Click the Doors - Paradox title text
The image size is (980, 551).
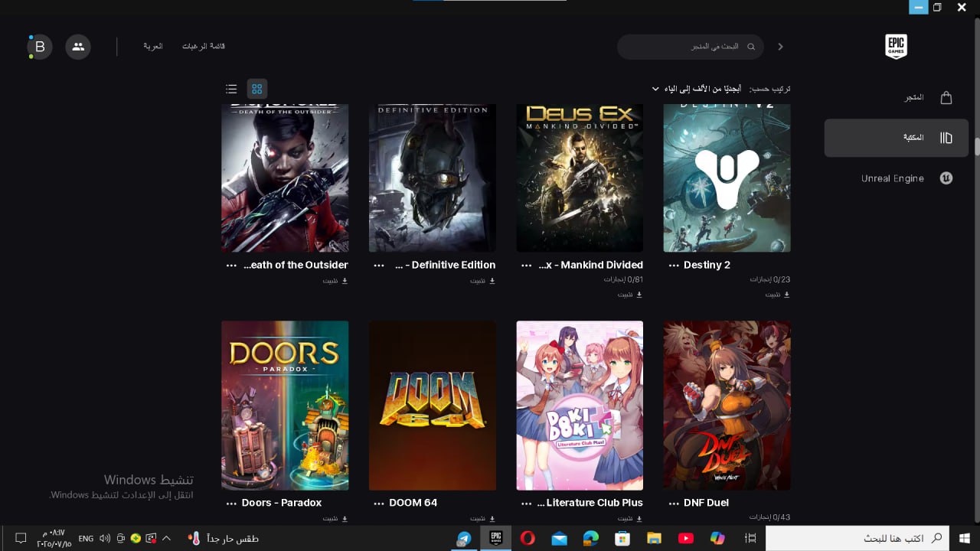[x=282, y=503]
